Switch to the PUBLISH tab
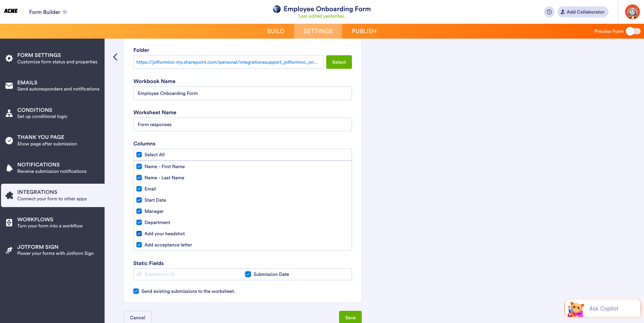Image resolution: width=644 pixels, height=323 pixels. pyautogui.click(x=364, y=31)
